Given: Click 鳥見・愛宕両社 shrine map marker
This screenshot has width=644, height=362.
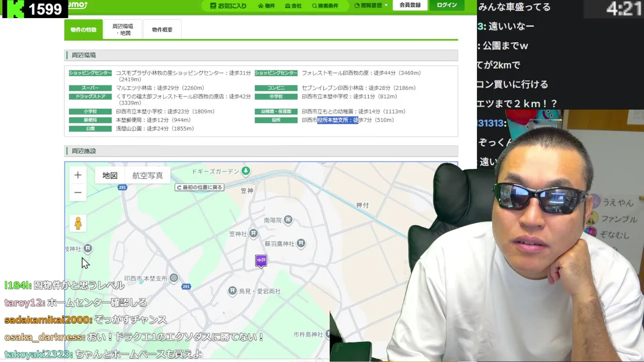Looking at the screenshot, I should point(232,291).
